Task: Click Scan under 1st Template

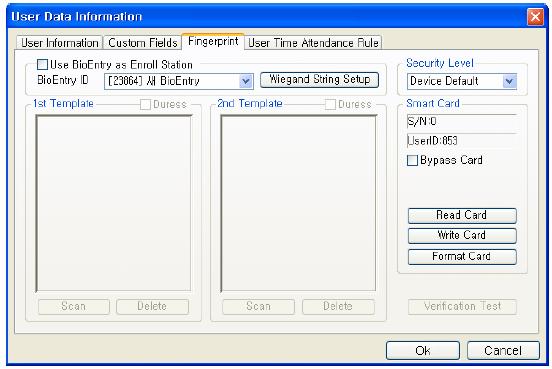Action: [74, 307]
